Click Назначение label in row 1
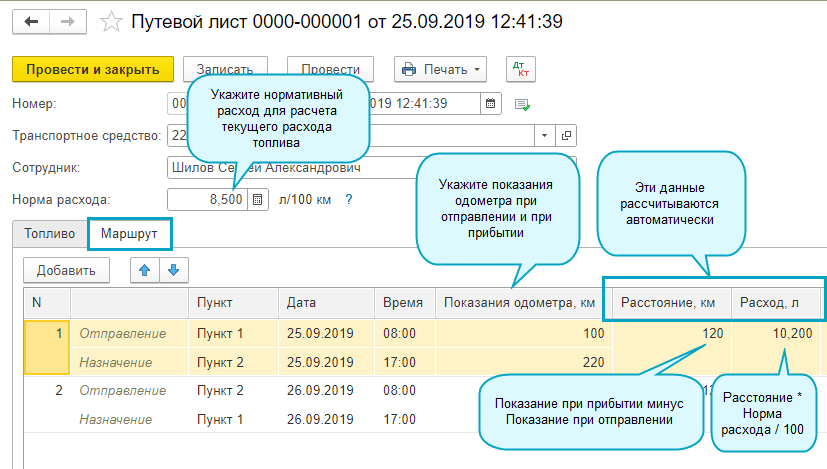 click(116, 362)
